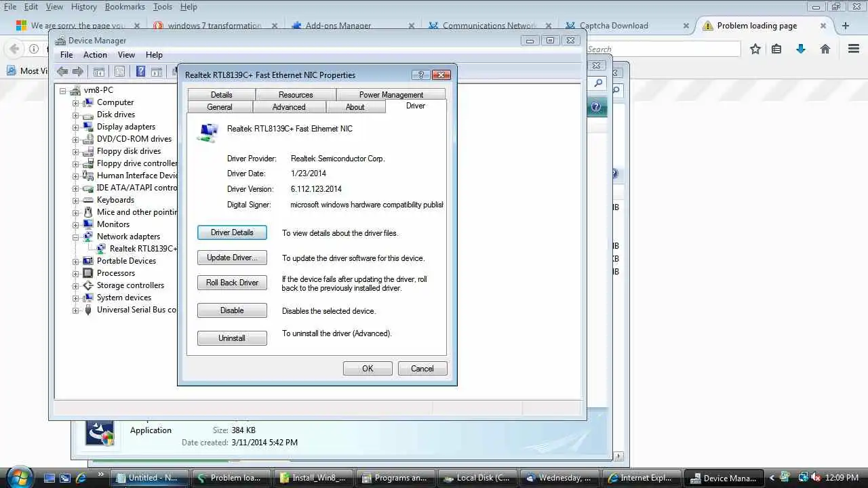Click the browser downloads arrow icon
The width and height of the screenshot is (868, 488).
[801, 49]
